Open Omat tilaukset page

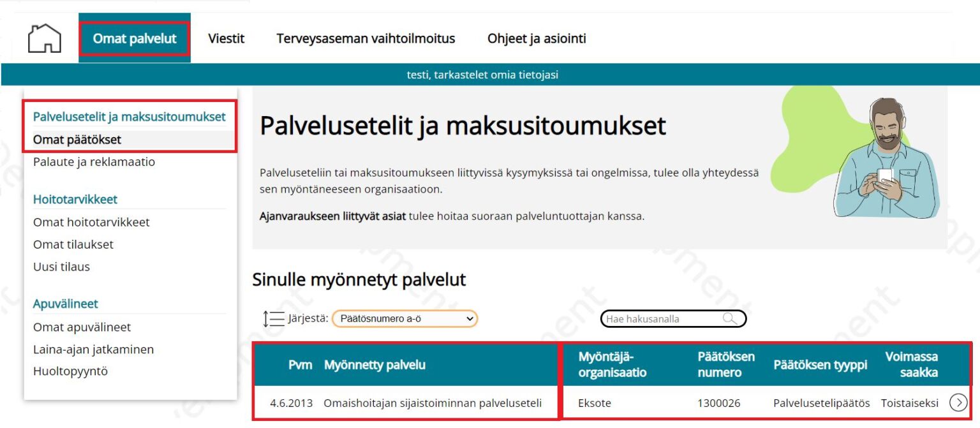tap(73, 244)
